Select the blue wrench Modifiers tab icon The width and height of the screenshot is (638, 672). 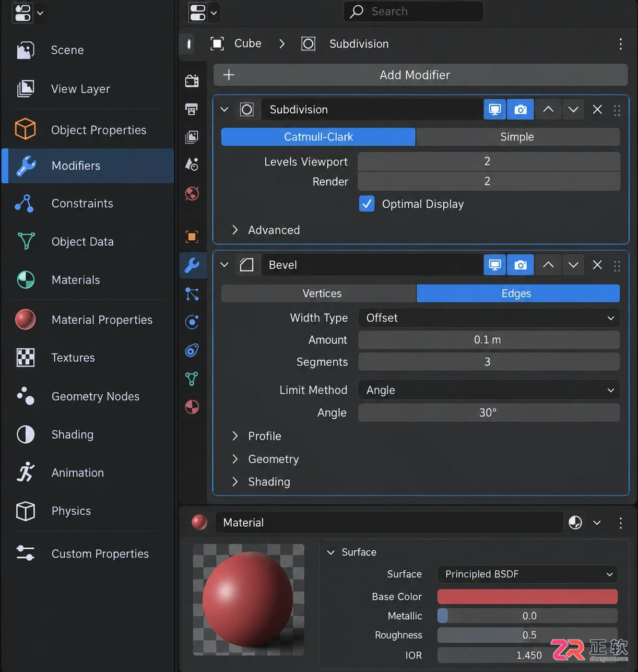[192, 266]
